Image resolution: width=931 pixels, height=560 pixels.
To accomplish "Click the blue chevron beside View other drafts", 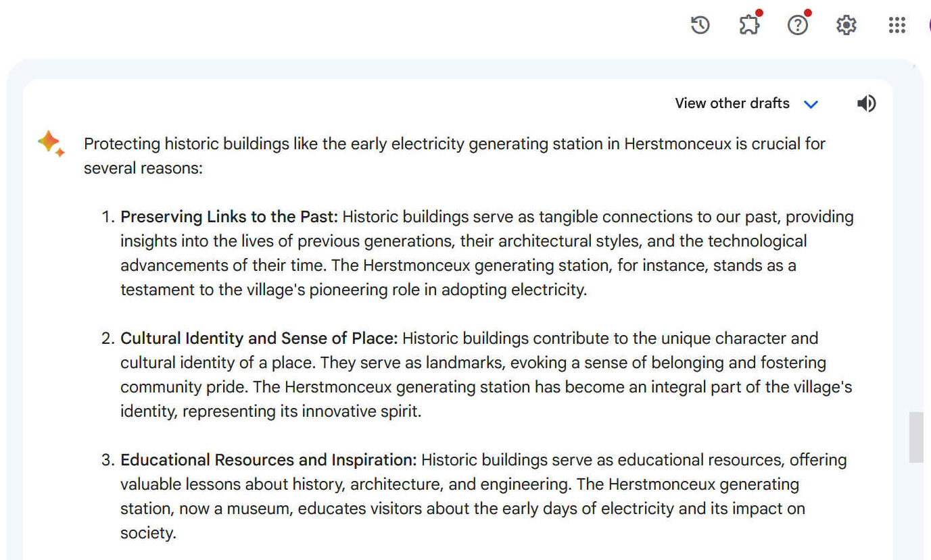I will [811, 104].
